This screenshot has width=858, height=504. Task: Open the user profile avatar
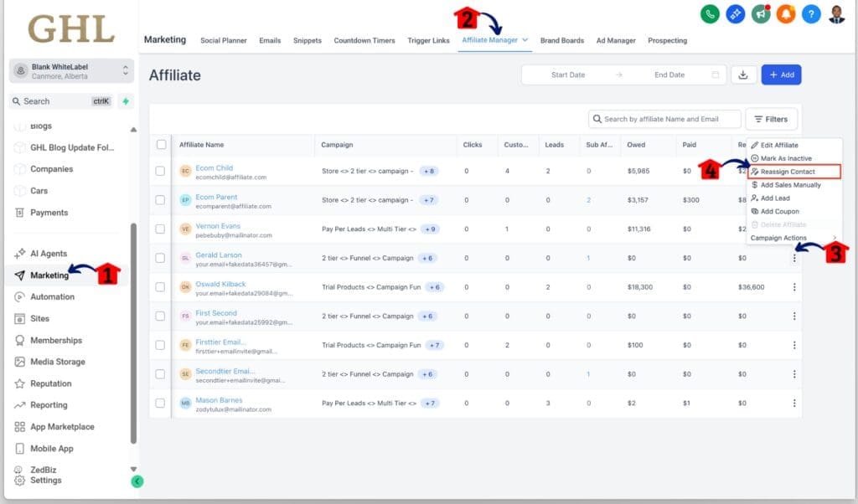pyautogui.click(x=837, y=14)
